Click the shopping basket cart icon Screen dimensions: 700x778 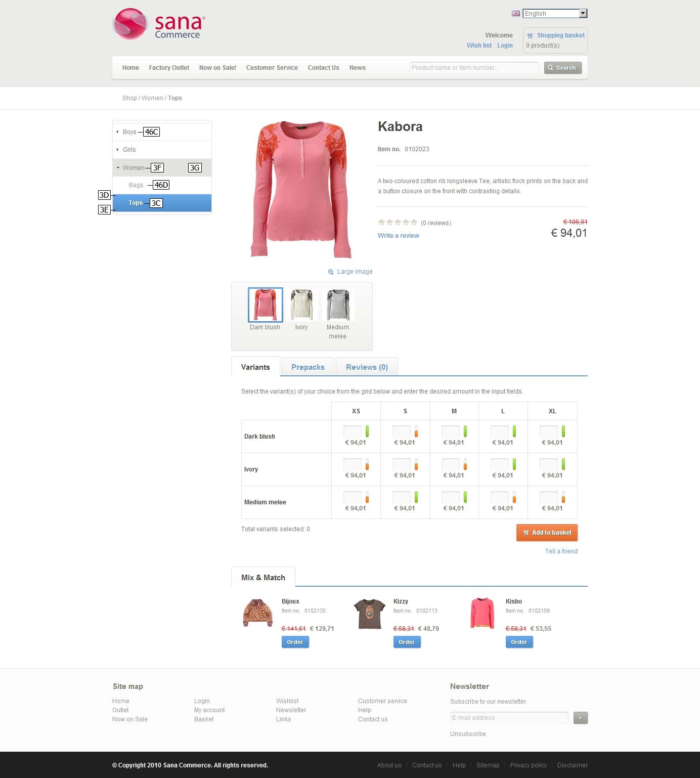530,36
